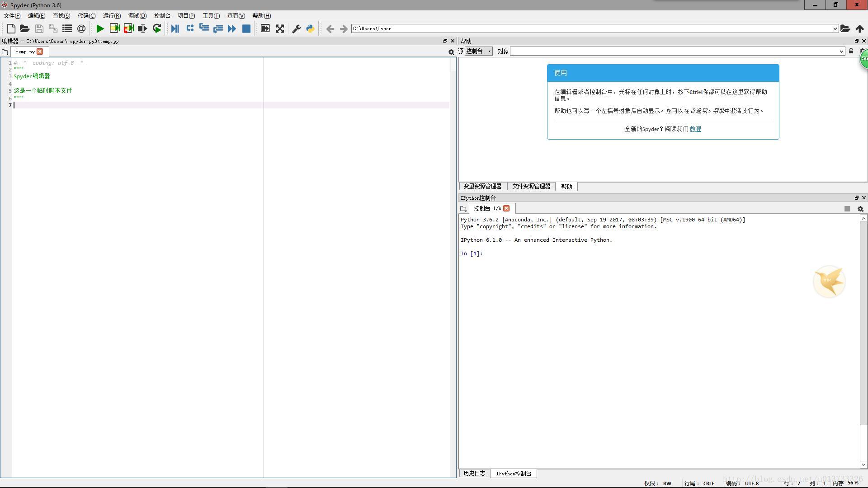Maximize current pane with fullscreen icon

[280, 28]
